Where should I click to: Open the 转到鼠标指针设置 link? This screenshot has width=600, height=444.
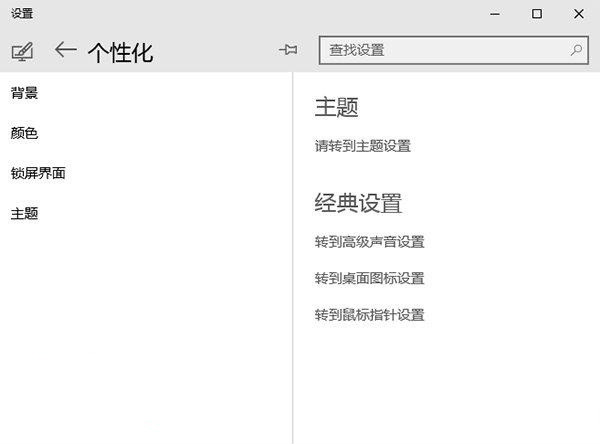click(x=370, y=315)
